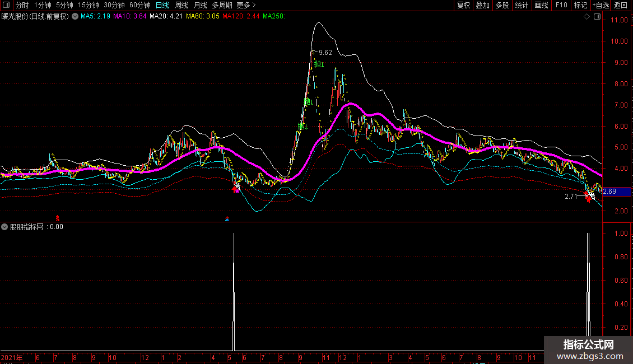Viewport: 633px width, 364px height.
Task: Open the 叠加 overlay function
Action: coord(482,5)
